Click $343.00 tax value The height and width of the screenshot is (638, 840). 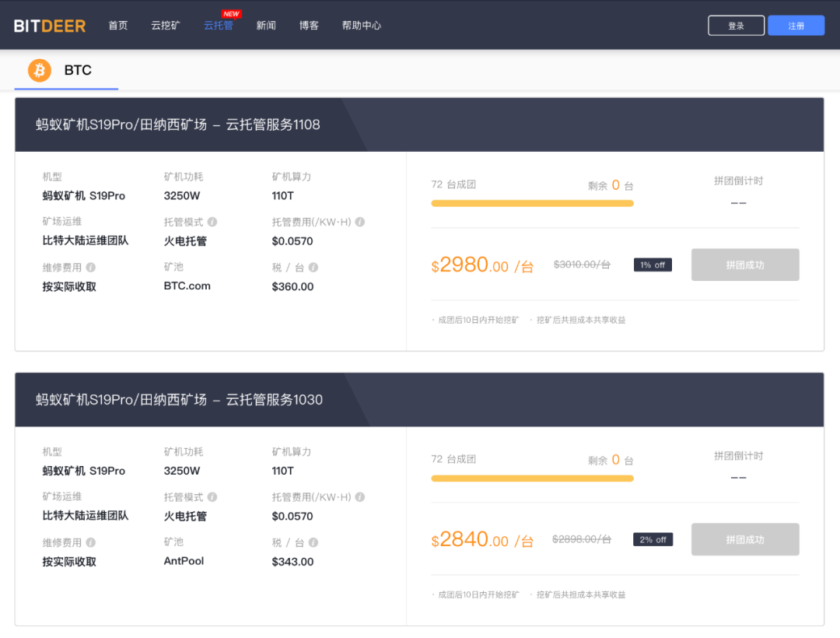click(292, 562)
